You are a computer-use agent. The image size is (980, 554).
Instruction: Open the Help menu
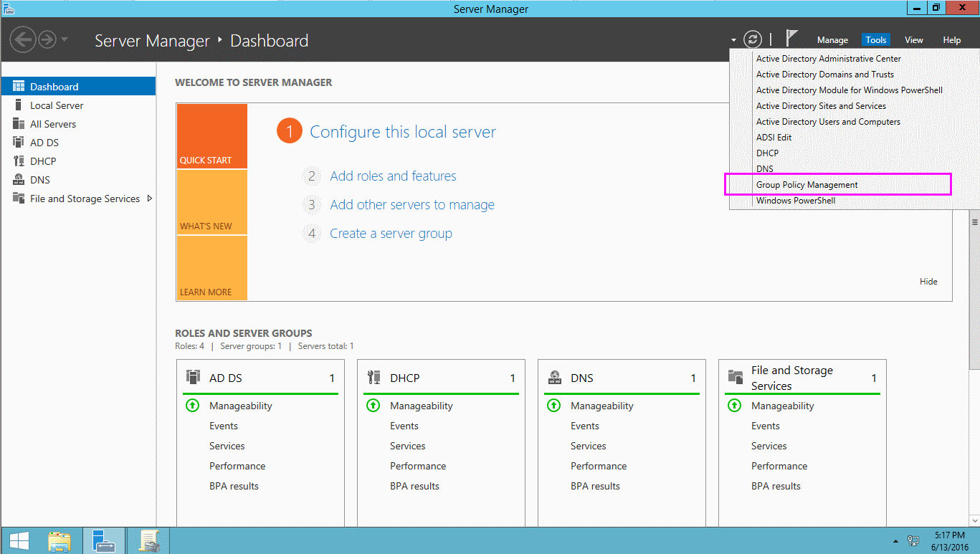pos(951,40)
